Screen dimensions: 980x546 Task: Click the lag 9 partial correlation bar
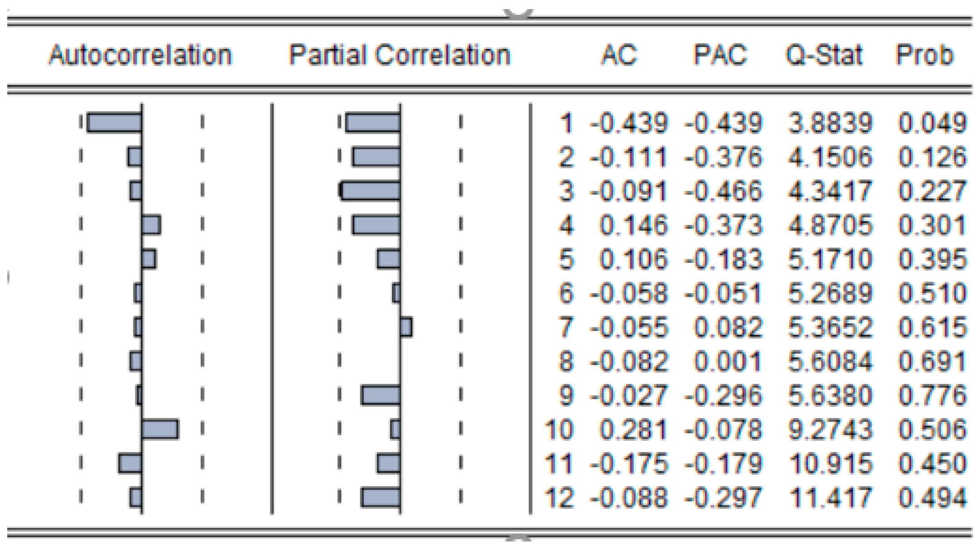[x=381, y=396]
